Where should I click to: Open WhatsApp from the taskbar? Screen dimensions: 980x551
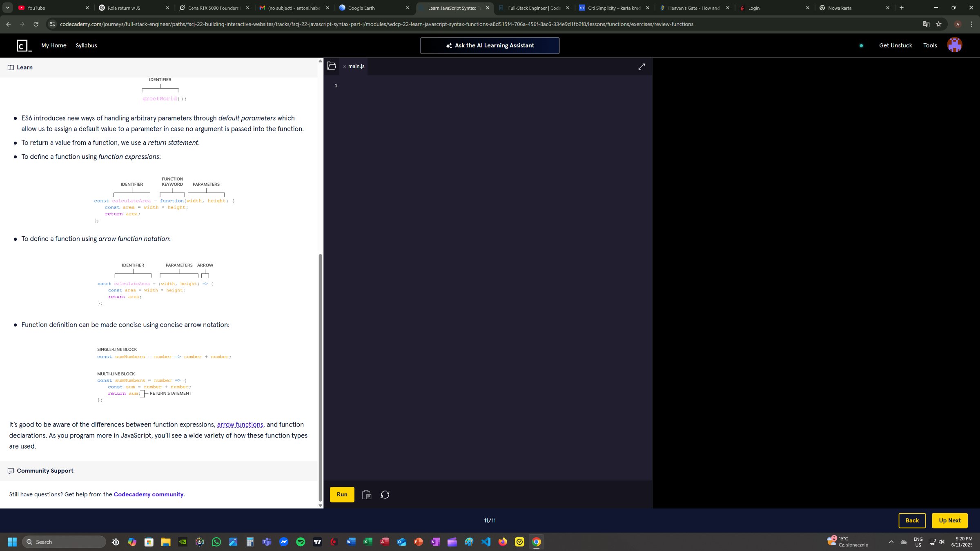click(216, 542)
